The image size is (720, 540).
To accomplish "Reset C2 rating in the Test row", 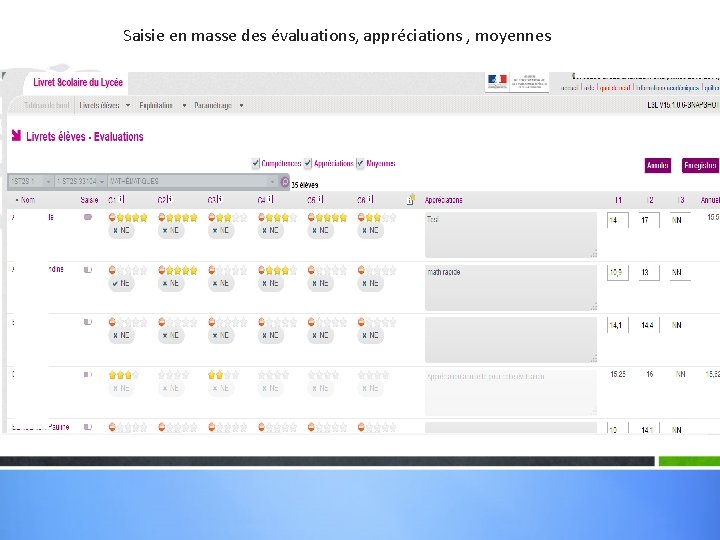I will 162,217.
